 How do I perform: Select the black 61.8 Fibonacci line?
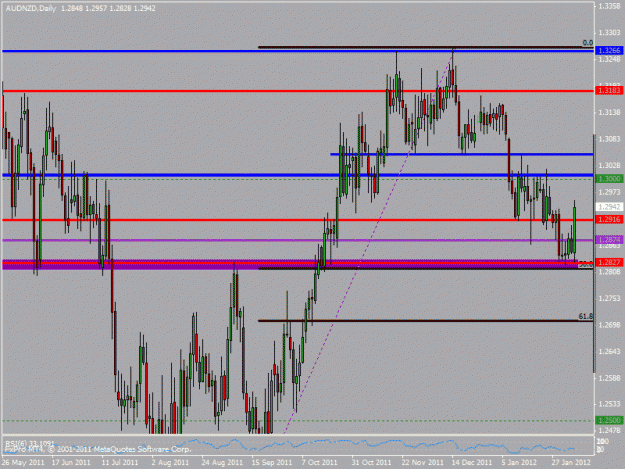pos(425,321)
